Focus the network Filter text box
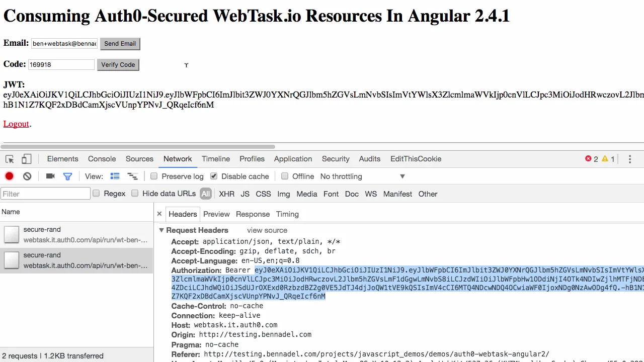The width and height of the screenshot is (644, 362). pyautogui.click(x=45, y=194)
